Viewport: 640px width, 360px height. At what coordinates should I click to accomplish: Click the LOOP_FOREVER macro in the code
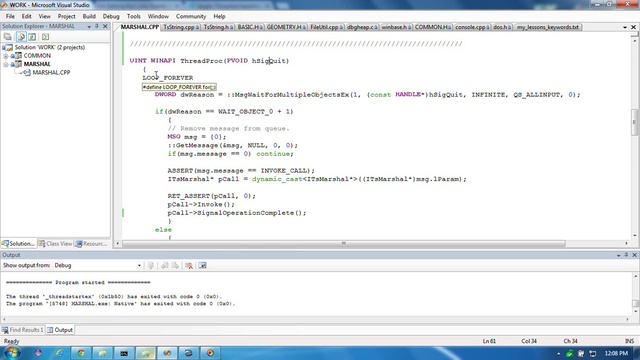coord(168,78)
